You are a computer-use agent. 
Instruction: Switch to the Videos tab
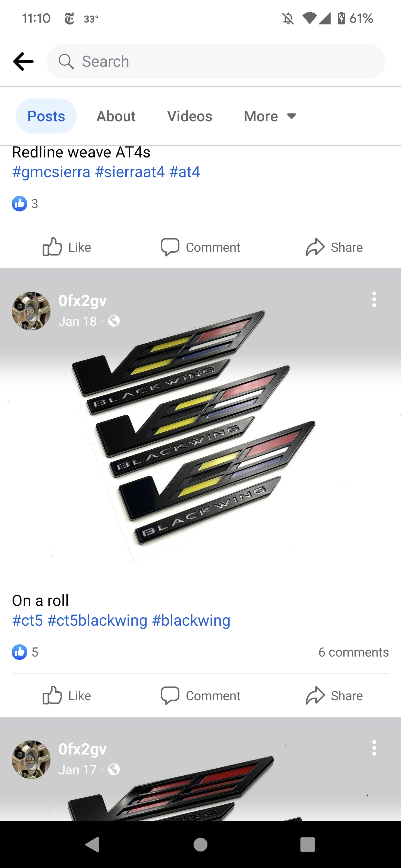[190, 116]
